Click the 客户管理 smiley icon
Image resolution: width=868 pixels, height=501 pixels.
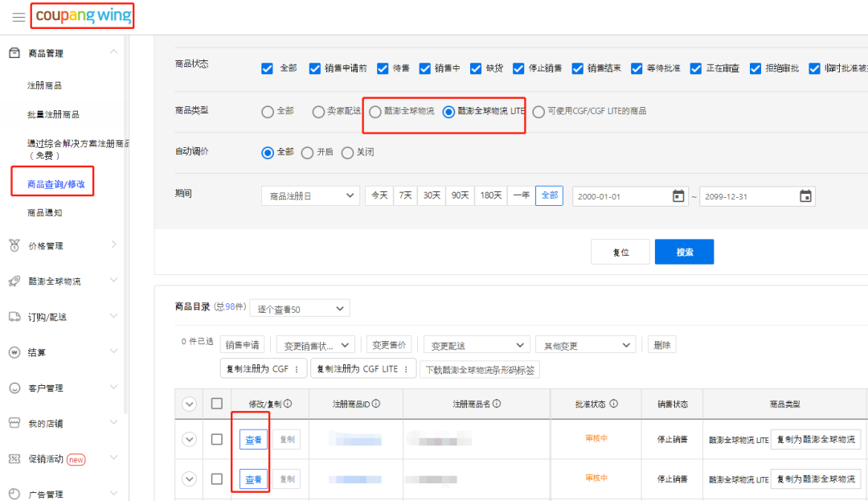pyautogui.click(x=14, y=388)
